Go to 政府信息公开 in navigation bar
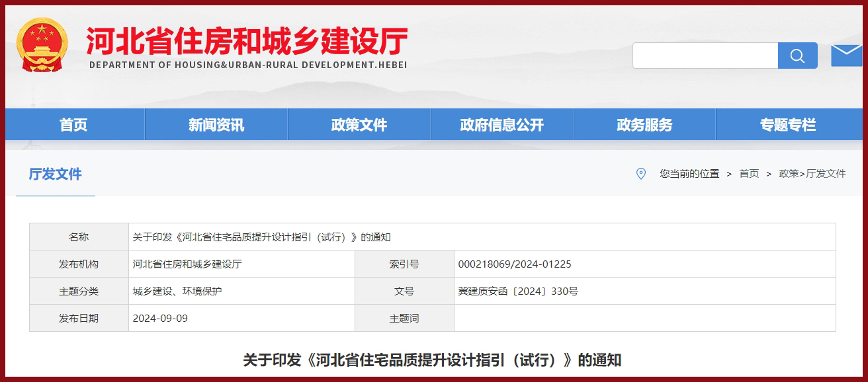This screenshot has width=868, height=382. [x=502, y=124]
